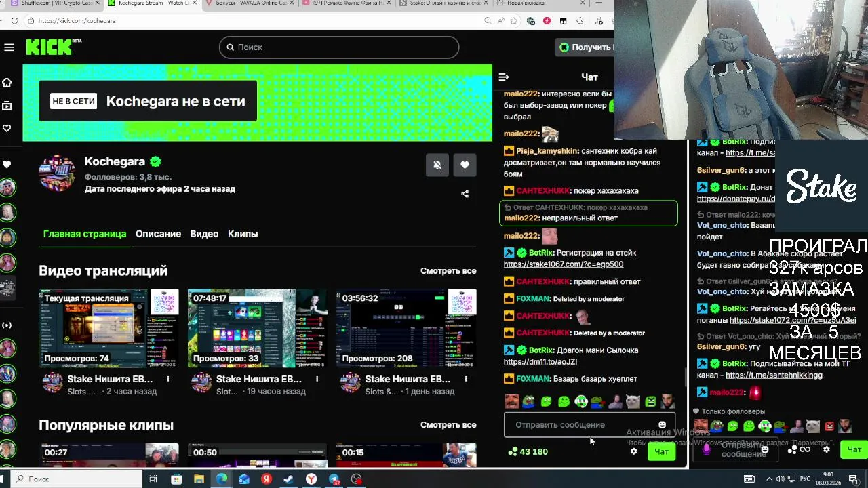Open the emoji picker in chat input

pos(662,425)
